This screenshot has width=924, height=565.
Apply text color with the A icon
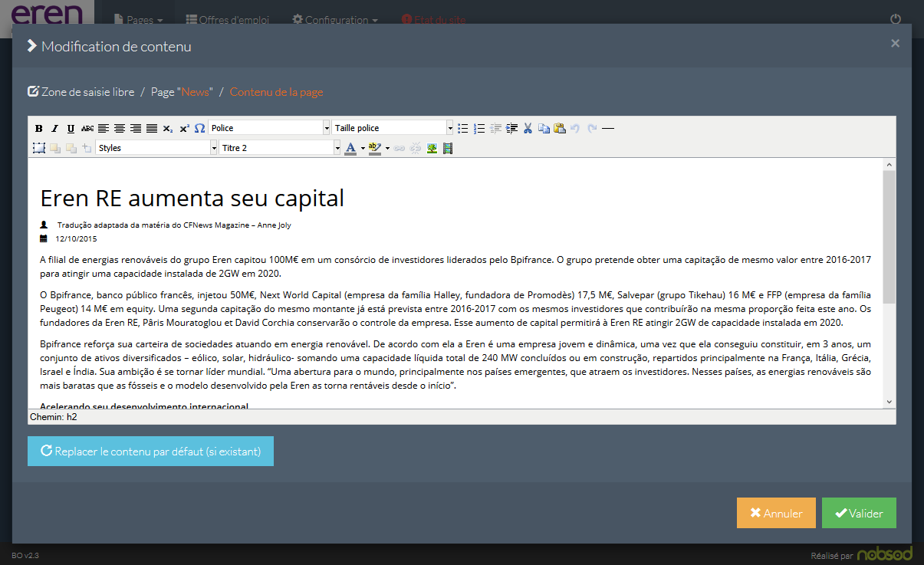click(x=350, y=148)
